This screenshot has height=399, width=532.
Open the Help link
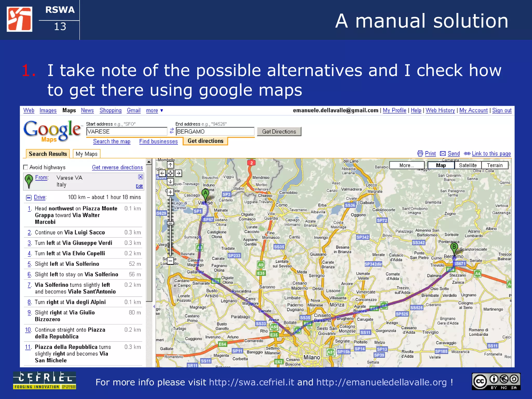[416, 110]
